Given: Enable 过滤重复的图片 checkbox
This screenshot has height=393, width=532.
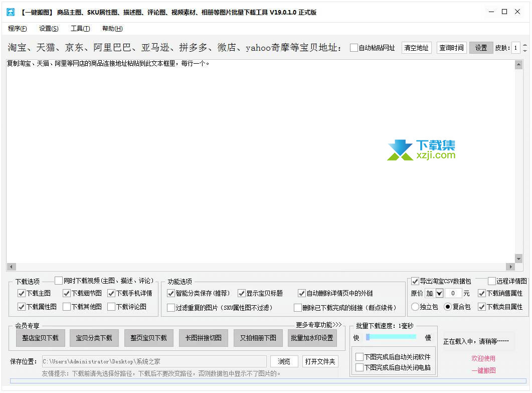Looking at the screenshot, I should [x=171, y=308].
